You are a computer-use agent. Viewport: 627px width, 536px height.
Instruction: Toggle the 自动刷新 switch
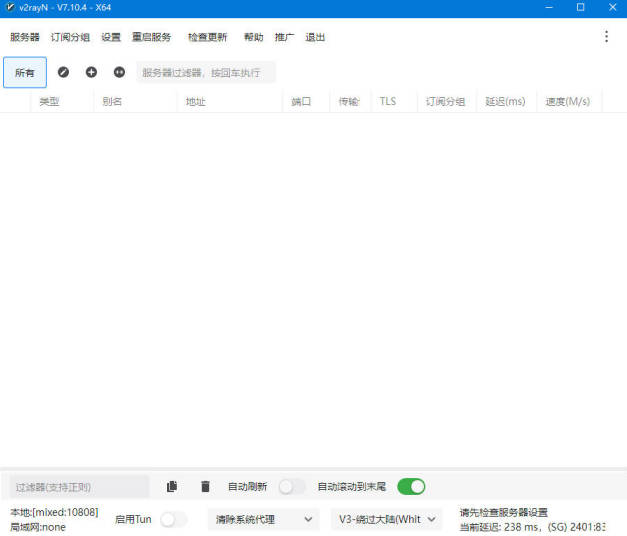(x=291, y=487)
